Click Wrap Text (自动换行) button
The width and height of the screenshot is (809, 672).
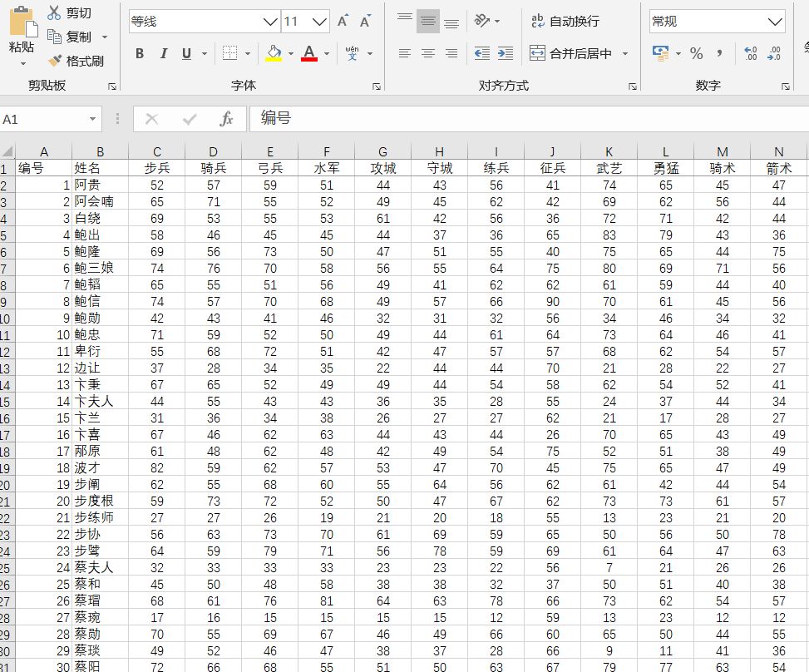point(565,21)
